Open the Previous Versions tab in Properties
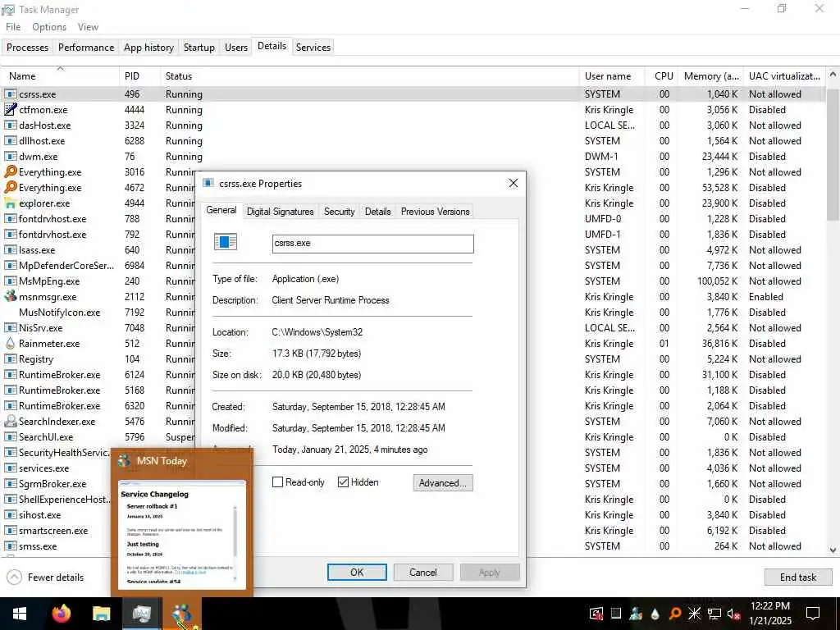 [435, 212]
